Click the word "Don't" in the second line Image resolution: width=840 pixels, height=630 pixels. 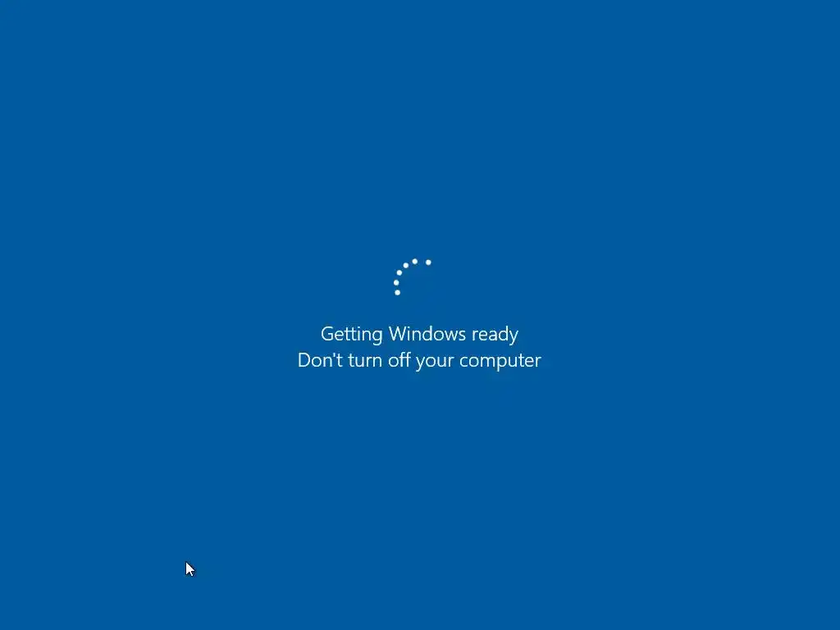coord(320,359)
